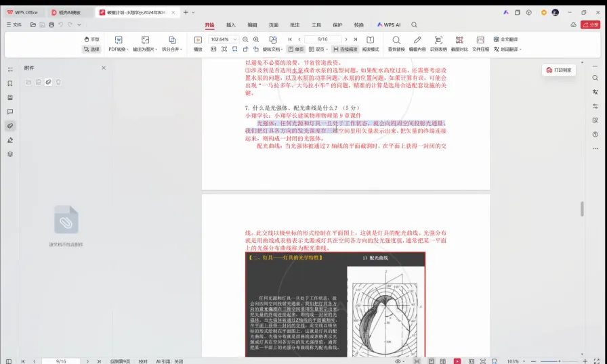This screenshot has height=364, width=607.
Task: Open 截图对比 screenshot compare tool
Action: click(x=459, y=45)
